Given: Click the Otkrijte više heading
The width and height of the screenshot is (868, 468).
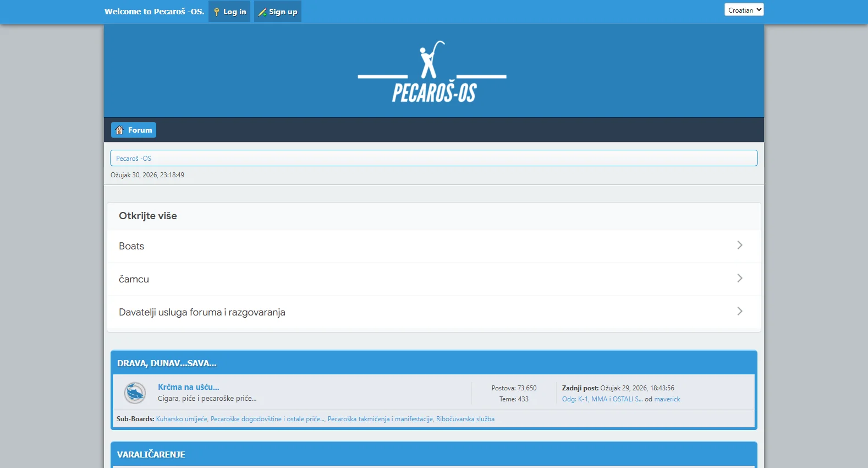Looking at the screenshot, I should click(x=148, y=216).
